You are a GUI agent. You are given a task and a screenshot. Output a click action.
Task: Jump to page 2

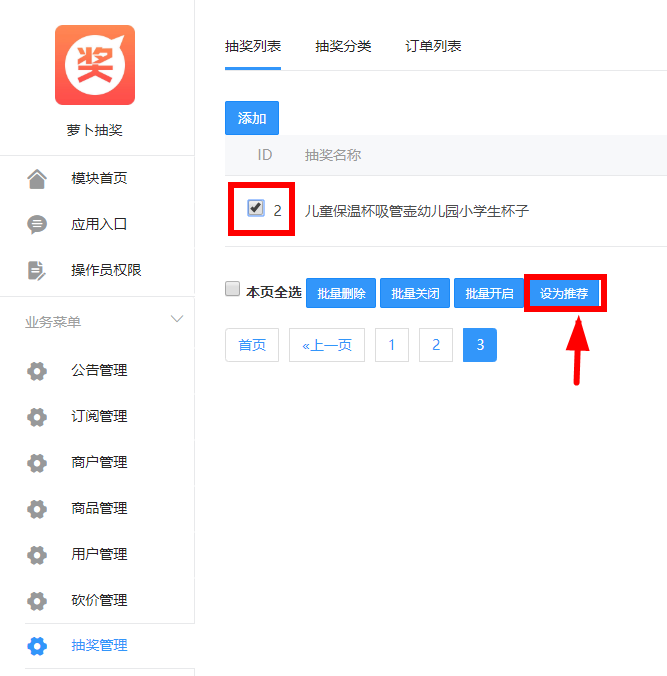pyautogui.click(x=436, y=345)
